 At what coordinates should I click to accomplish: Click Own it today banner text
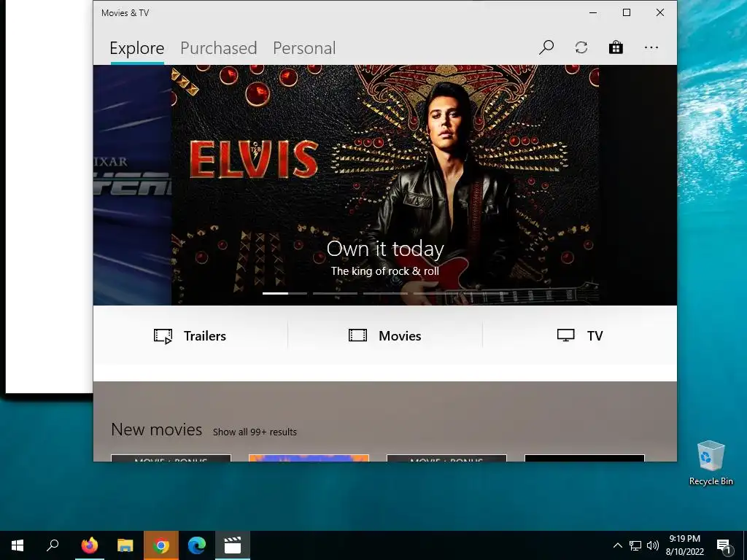pyautogui.click(x=385, y=249)
